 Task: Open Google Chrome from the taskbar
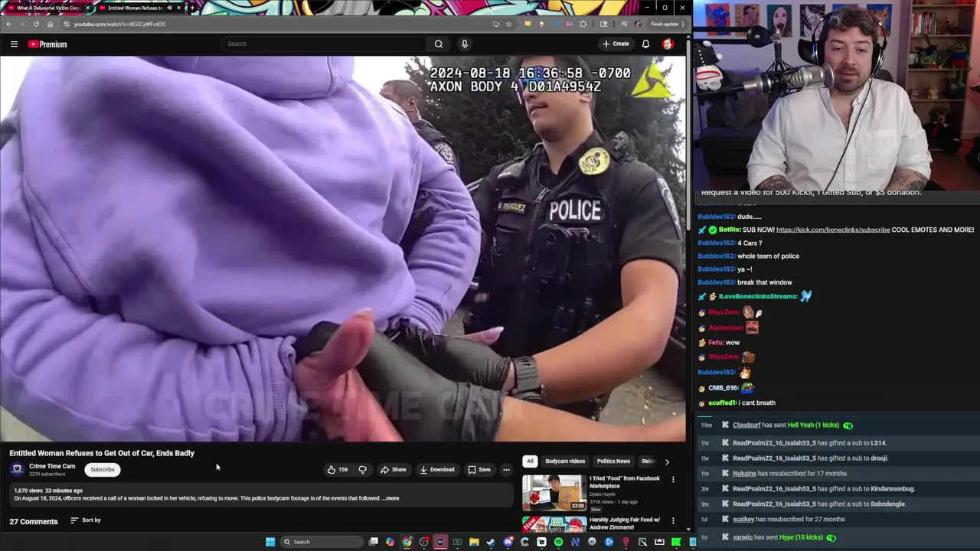point(407,542)
